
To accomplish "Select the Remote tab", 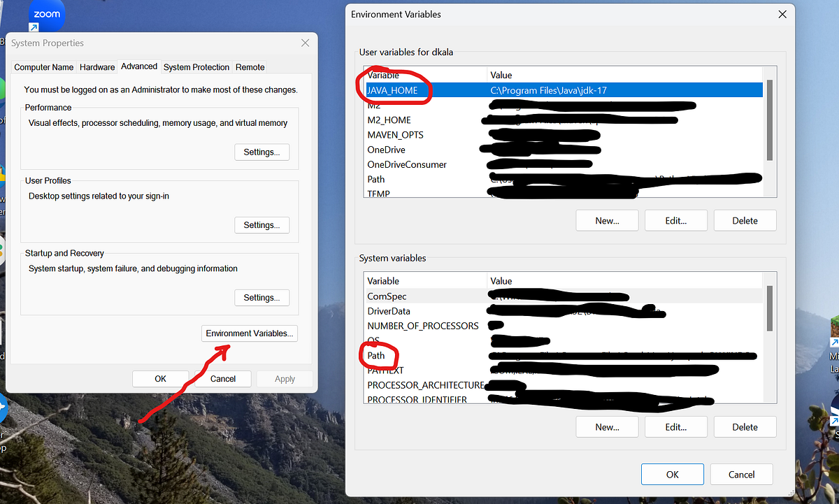I will click(250, 66).
